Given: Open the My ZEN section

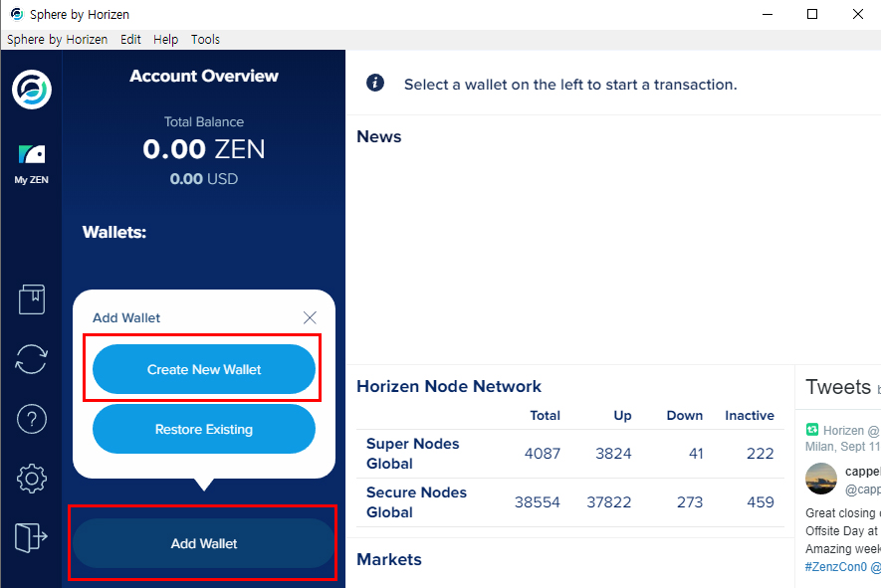Looking at the screenshot, I should click(x=32, y=164).
